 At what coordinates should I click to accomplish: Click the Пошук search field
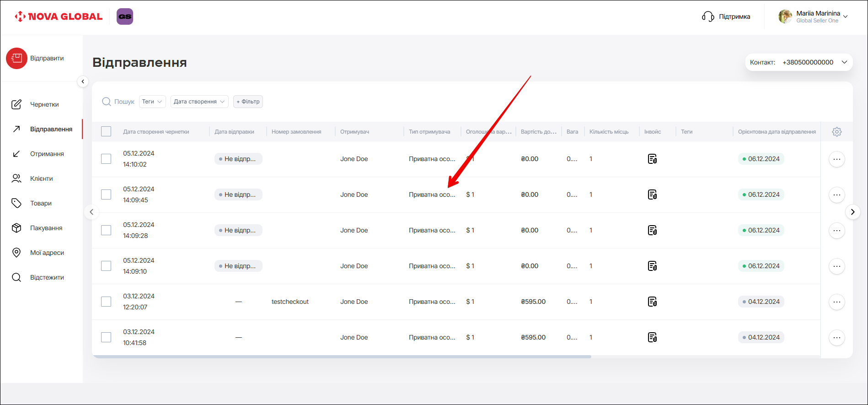coord(124,102)
